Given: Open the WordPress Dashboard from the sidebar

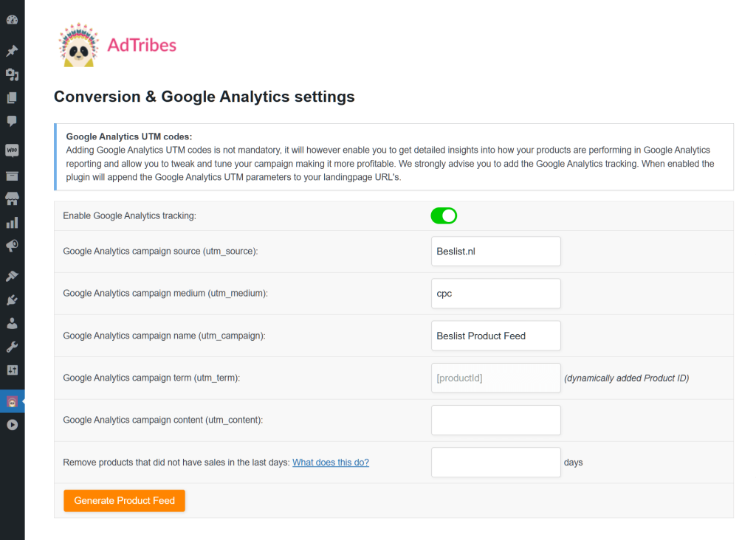Looking at the screenshot, I should point(11,19).
